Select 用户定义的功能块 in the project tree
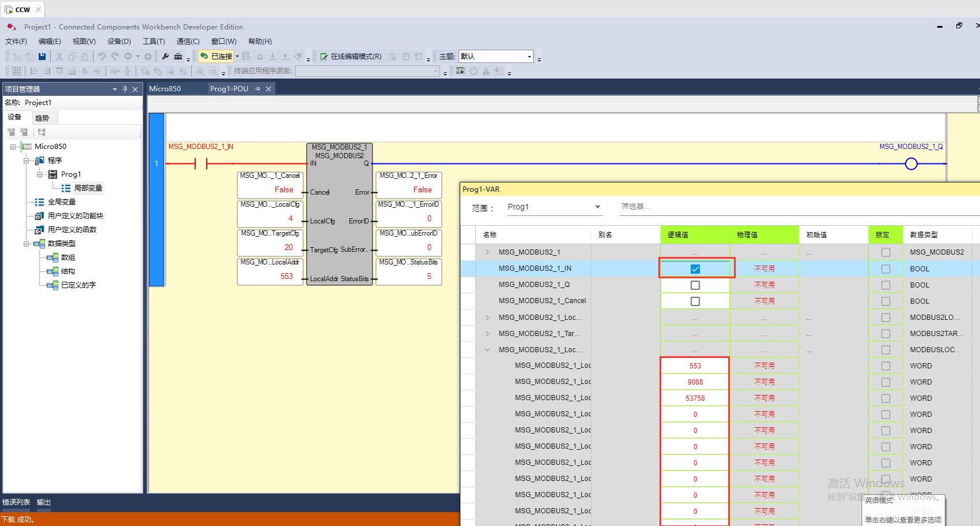Image resolution: width=980 pixels, height=526 pixels. tap(75, 216)
